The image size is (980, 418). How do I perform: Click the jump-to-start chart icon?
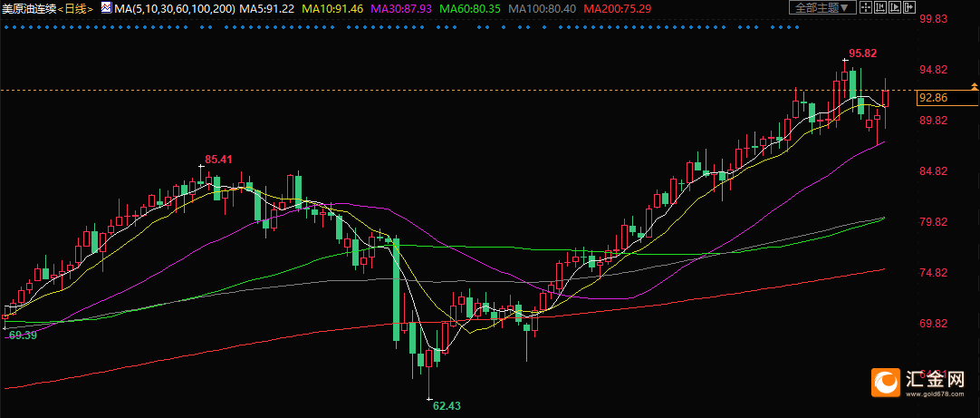pos(880,7)
